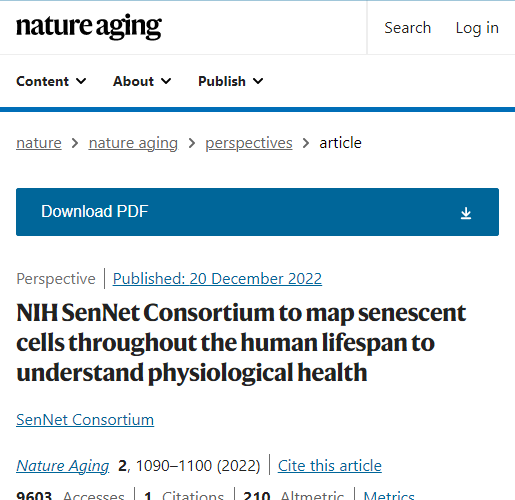The height and width of the screenshot is (500, 515).
Task: Click Cite this article link
Action: (330, 466)
